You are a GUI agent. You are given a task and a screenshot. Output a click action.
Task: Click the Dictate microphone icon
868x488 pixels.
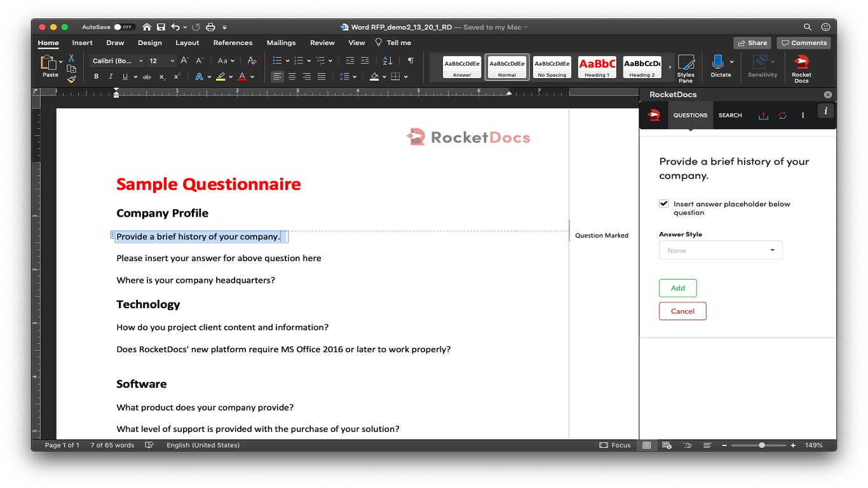717,62
